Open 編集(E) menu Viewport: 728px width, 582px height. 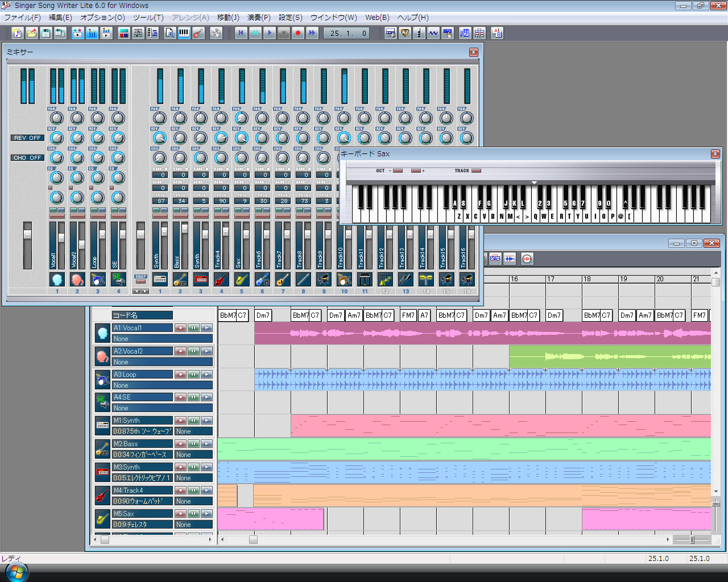click(60, 18)
